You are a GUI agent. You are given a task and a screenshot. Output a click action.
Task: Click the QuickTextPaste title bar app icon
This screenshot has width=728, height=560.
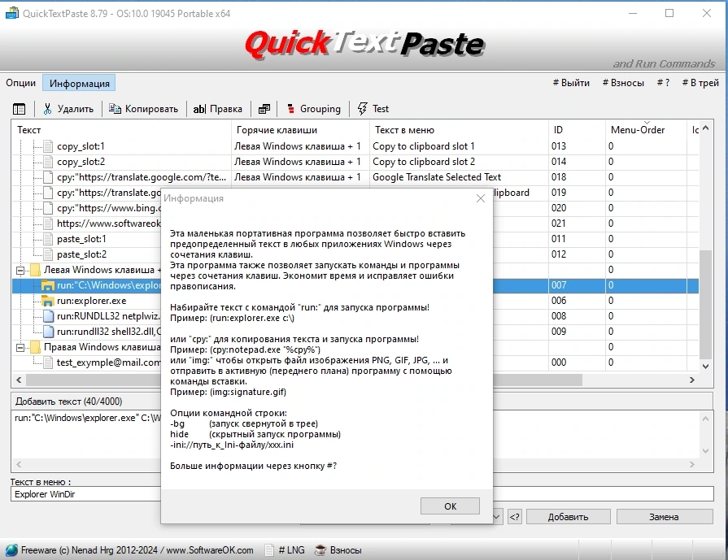point(11,14)
